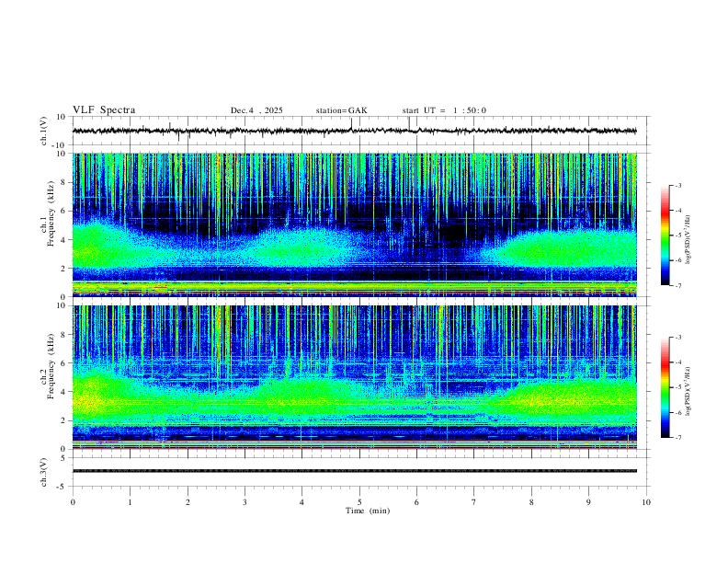
Task: Click time axis tick label '9'
Action: tap(588, 502)
